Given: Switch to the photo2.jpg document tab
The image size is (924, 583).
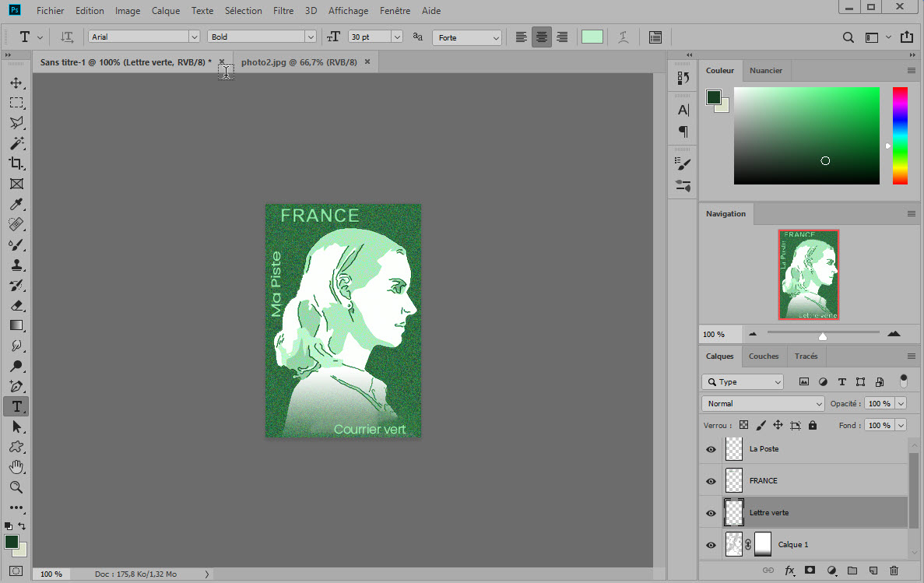Looking at the screenshot, I should 300,62.
